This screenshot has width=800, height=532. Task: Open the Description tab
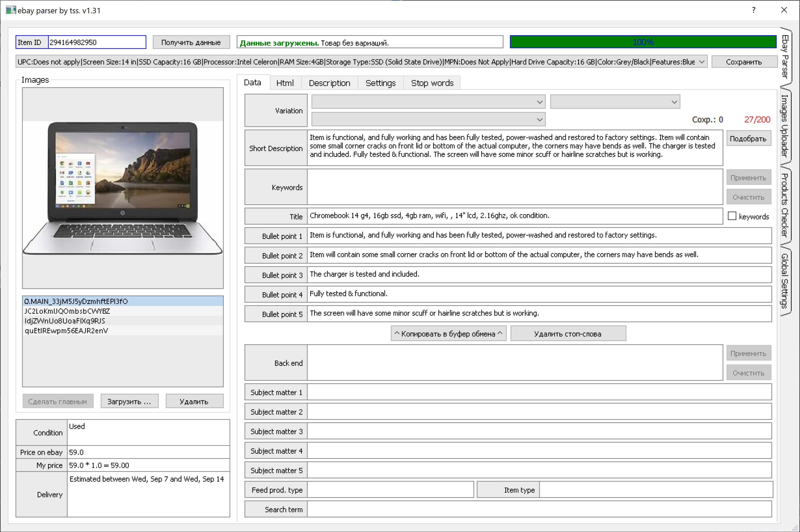point(329,82)
